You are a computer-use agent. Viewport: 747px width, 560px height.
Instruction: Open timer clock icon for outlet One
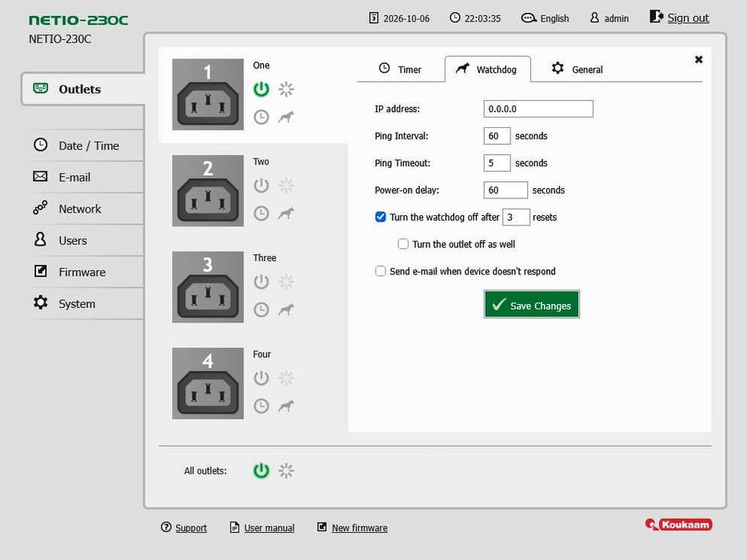point(261,118)
